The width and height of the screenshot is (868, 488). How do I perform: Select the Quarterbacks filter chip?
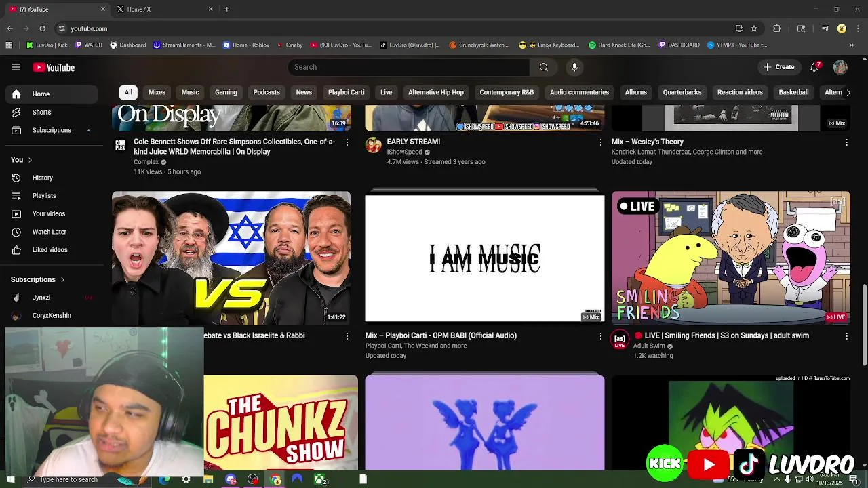click(682, 92)
